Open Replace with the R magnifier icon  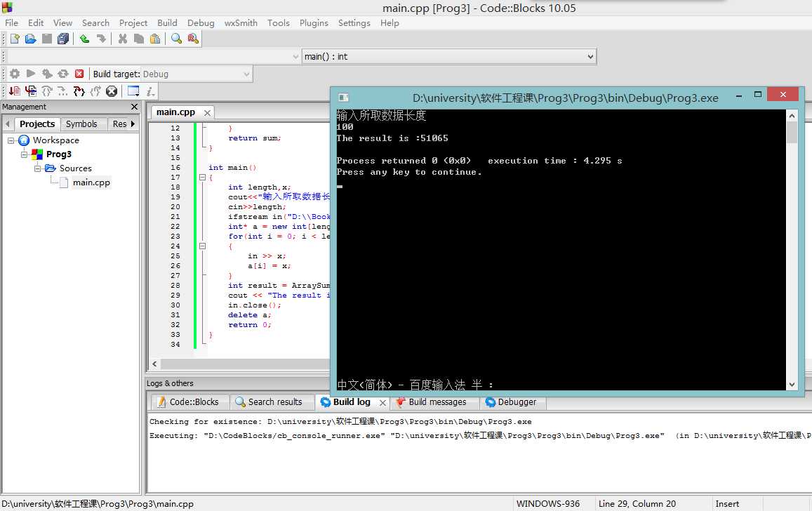(x=193, y=39)
